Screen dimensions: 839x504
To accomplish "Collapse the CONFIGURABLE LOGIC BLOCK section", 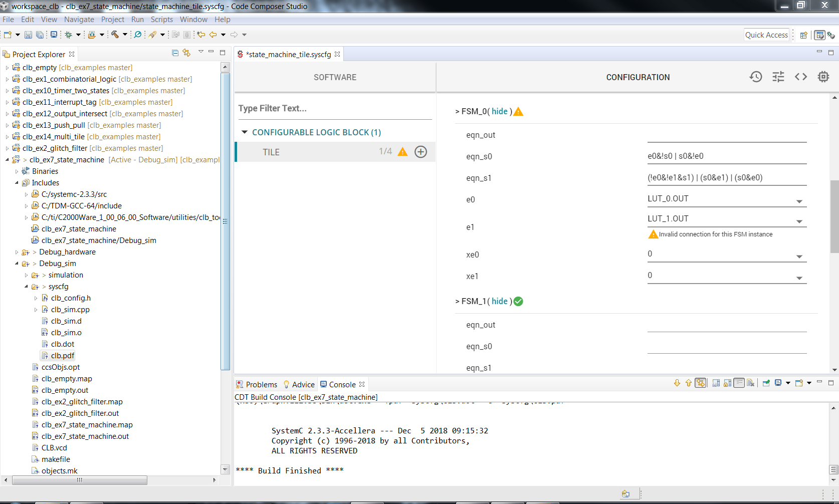I will (x=245, y=132).
